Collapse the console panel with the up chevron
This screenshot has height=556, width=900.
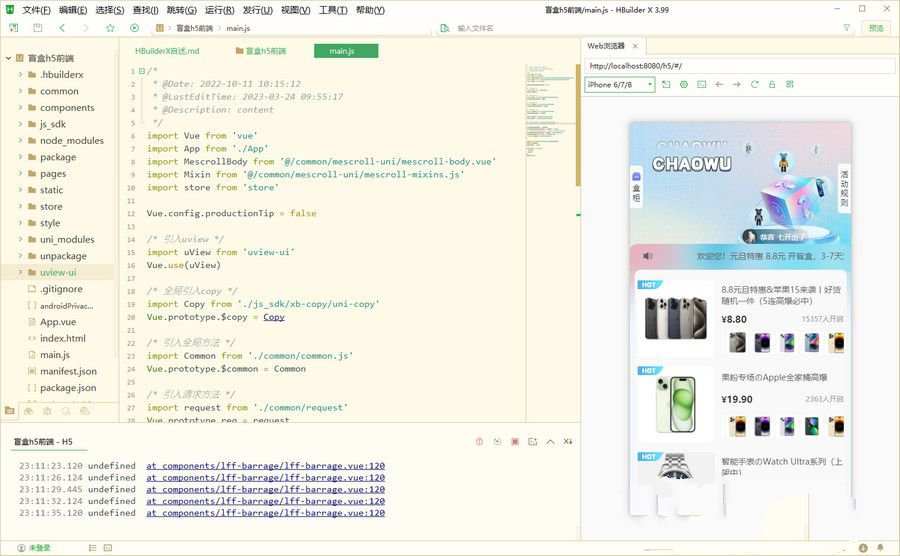tap(550, 441)
